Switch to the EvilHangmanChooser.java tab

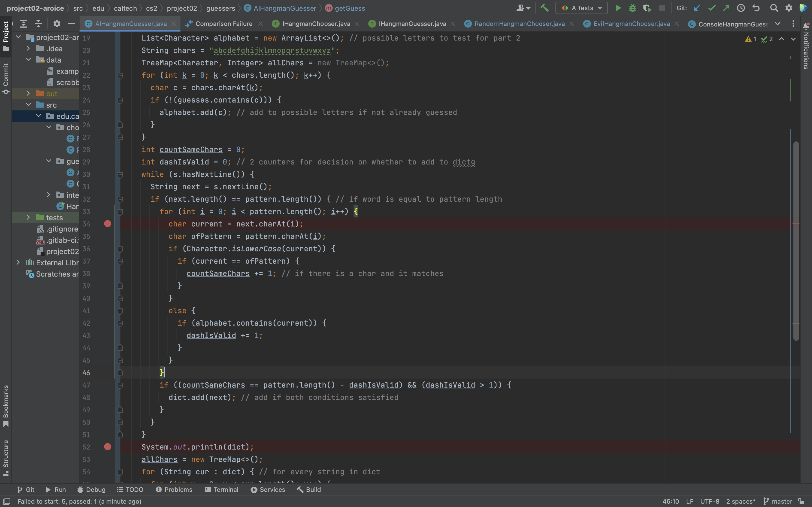631,24
